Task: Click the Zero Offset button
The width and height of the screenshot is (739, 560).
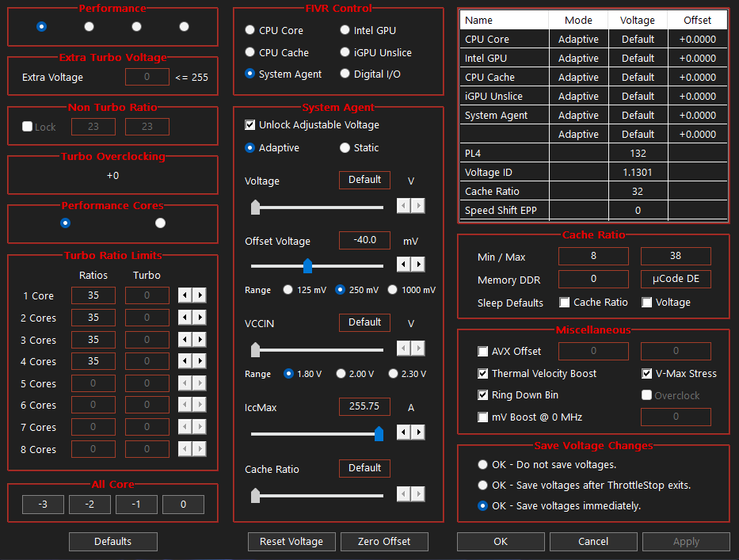Action: [384, 542]
